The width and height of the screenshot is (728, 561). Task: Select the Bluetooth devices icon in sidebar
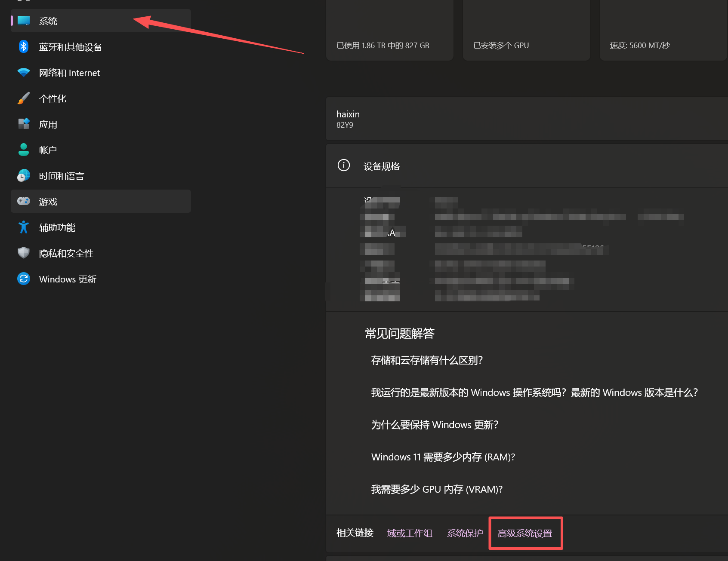pos(23,46)
